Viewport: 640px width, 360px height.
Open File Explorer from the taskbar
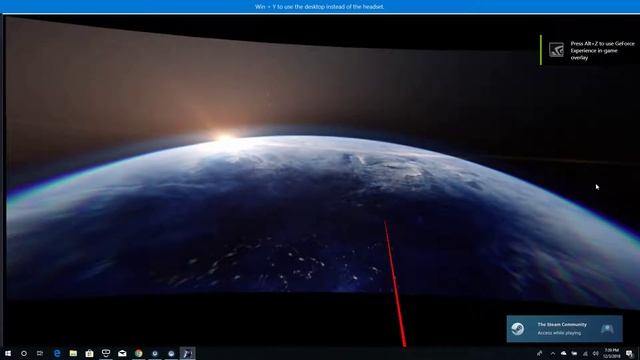tap(73, 353)
